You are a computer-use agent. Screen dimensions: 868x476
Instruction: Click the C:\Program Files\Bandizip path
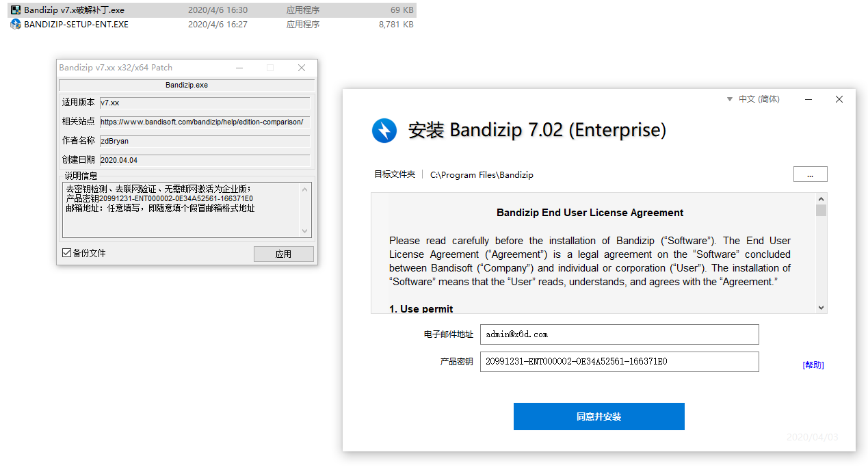click(482, 174)
